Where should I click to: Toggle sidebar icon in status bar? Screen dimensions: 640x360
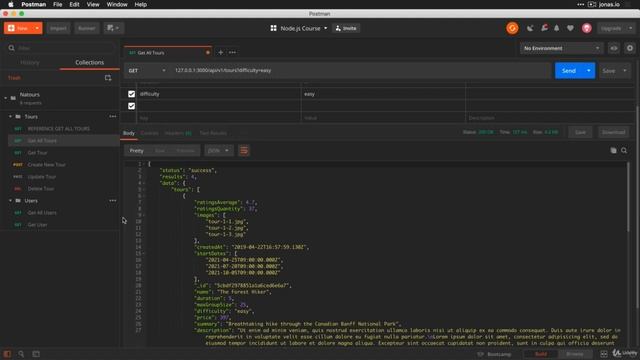pyautogui.click(x=7, y=354)
